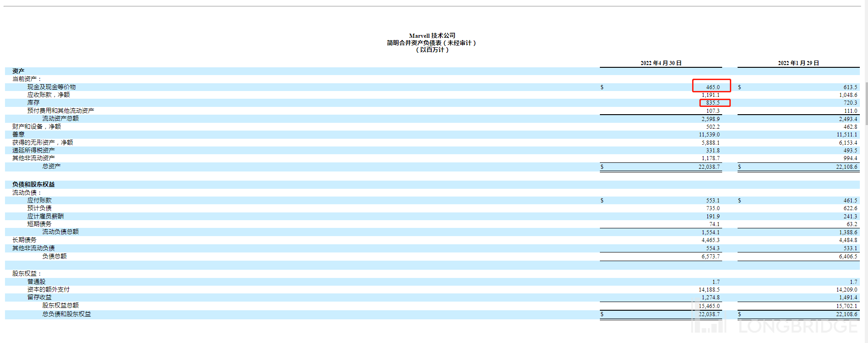Click the 应收账款，净额 label
This screenshot has height=343, width=868.
pos(49,95)
